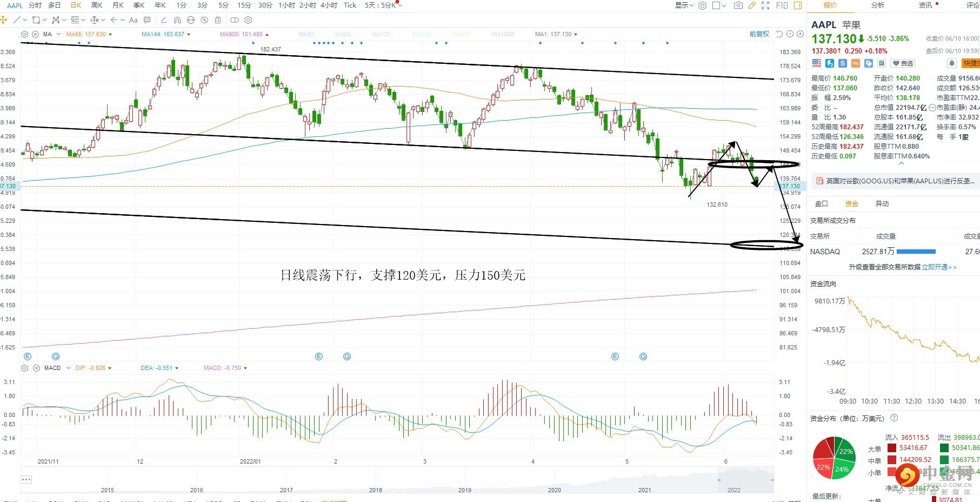Expand trend line tool options arrow
The width and height of the screenshot is (980, 502).
[25, 20]
